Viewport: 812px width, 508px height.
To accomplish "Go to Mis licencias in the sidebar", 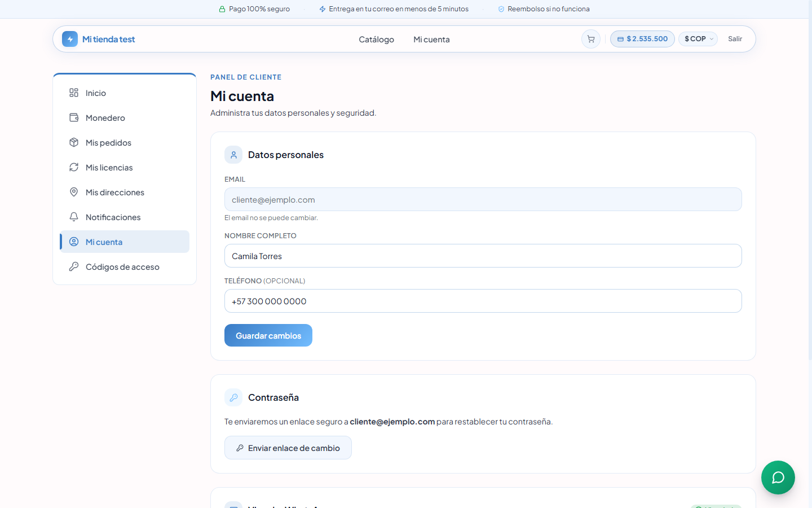I will (125, 167).
